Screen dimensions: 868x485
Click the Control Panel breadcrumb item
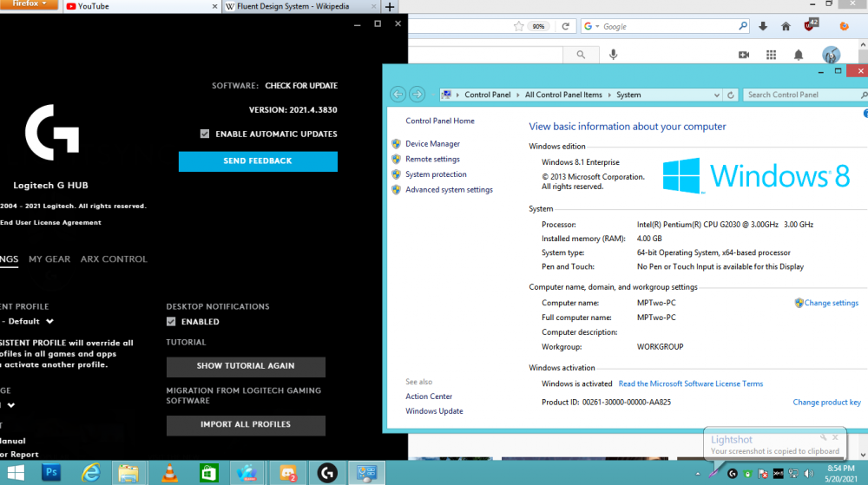click(x=487, y=95)
